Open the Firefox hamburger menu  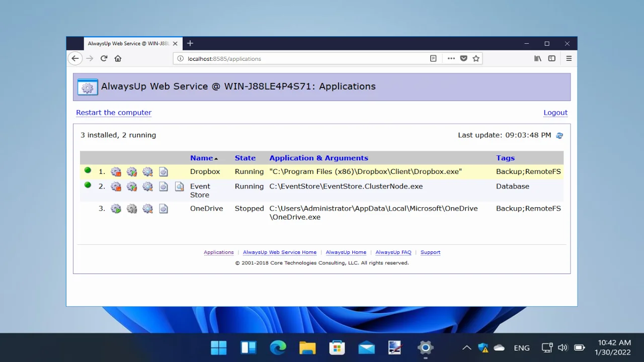[569, 58]
